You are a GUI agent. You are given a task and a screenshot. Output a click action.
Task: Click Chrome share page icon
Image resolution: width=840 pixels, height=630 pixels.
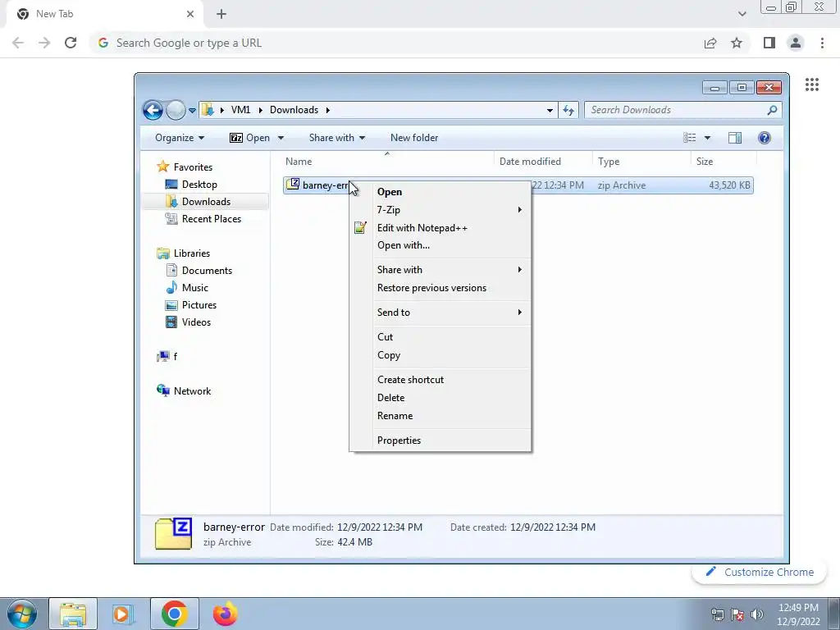(x=710, y=43)
